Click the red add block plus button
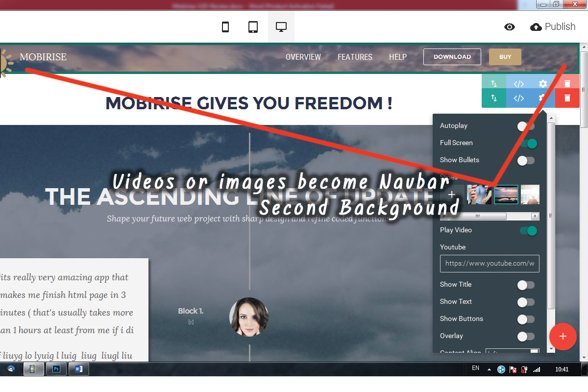The height and width of the screenshot is (392, 588). pos(563,336)
